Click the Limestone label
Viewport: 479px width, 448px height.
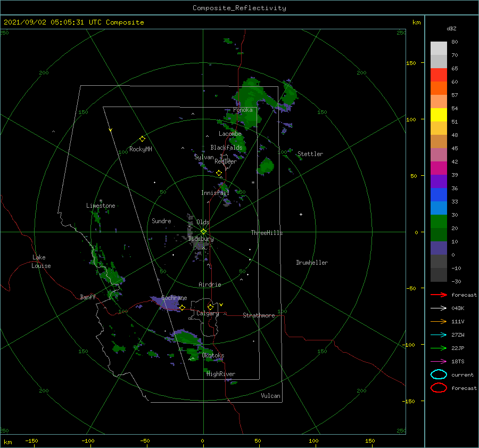tap(101, 206)
